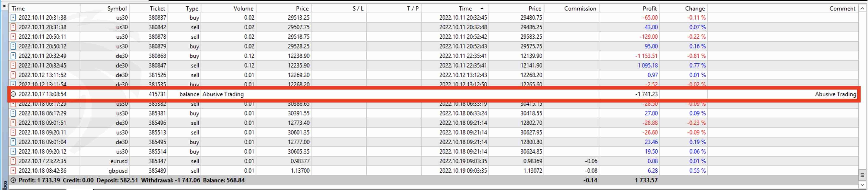Click the order icon for ticket 385514
The height and width of the screenshot is (190, 868).
tap(13, 152)
